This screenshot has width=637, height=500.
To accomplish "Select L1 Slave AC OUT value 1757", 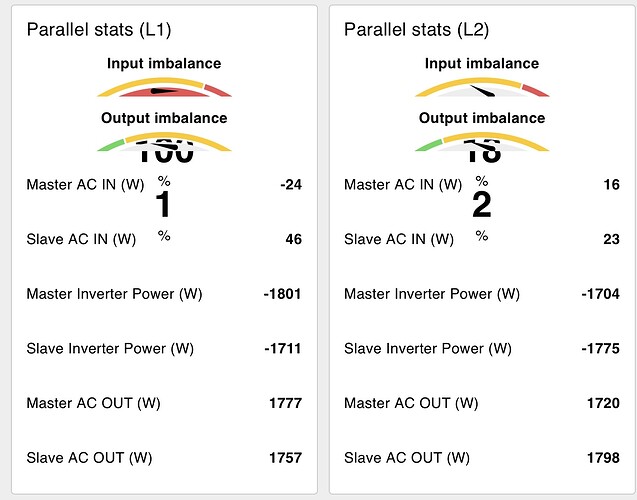I will pos(285,458).
